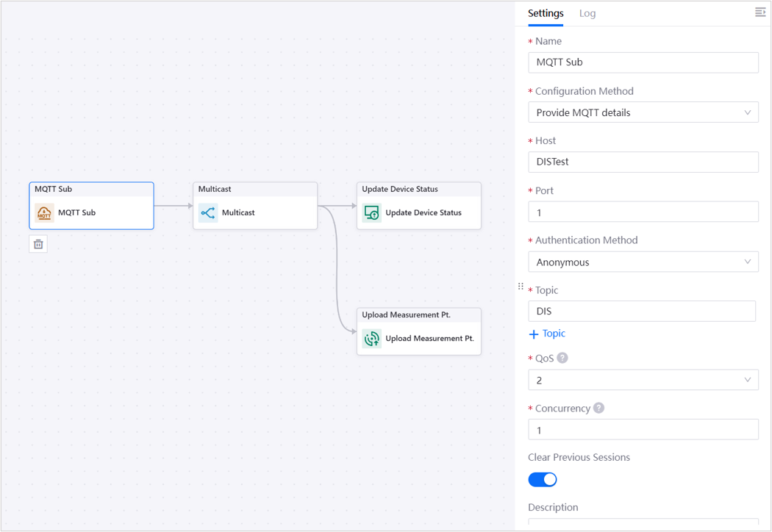772x532 pixels.
Task: Focus the Host input field
Action: tap(643, 162)
